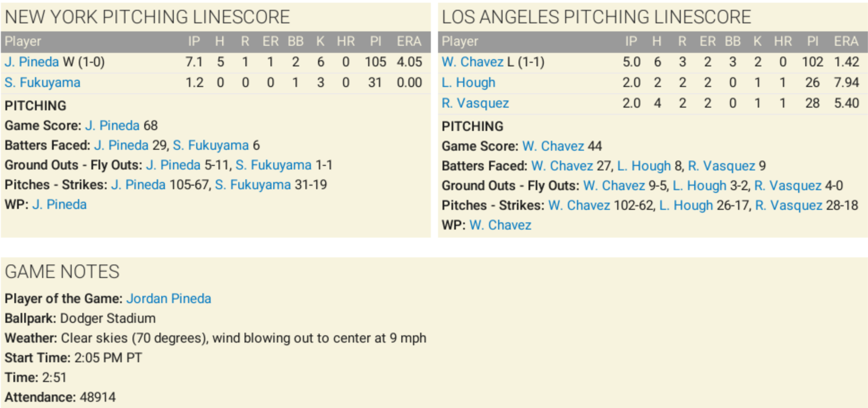Open R. Vasquez in the linescore table row
This screenshot has width=868, height=408.
(x=475, y=103)
